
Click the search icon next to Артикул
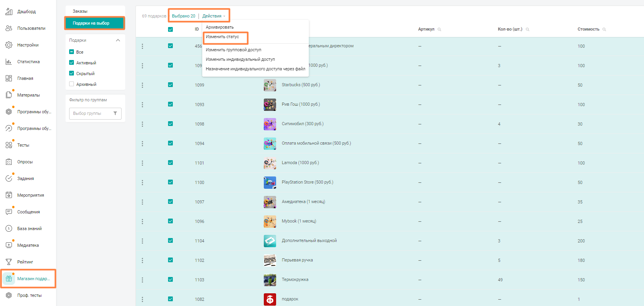(439, 29)
